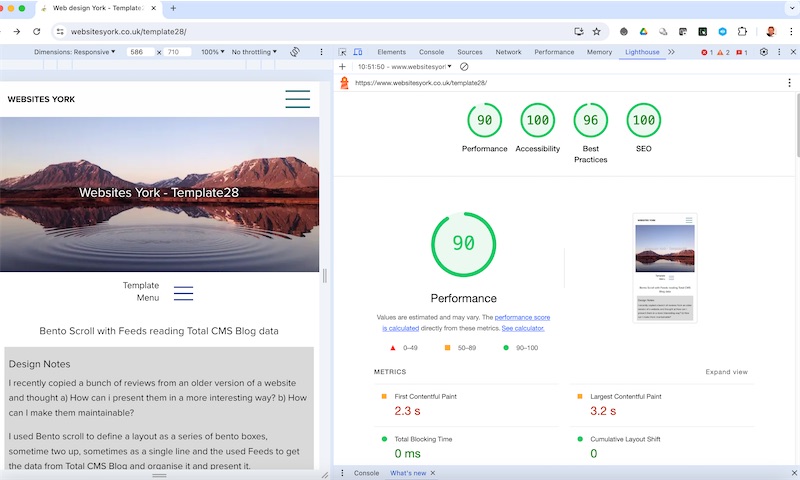Image resolution: width=800 pixels, height=480 pixels.
Task: Close the bottom drawer panel
Action: (794, 473)
